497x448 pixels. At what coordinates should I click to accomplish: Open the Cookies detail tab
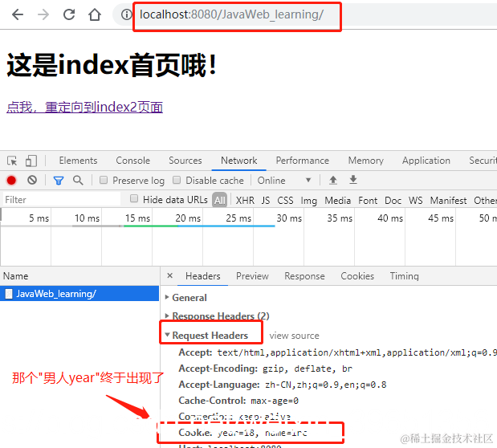357,276
